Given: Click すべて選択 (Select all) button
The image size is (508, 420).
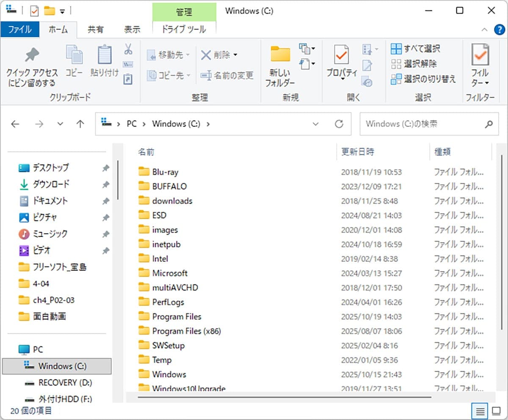Looking at the screenshot, I should 416,49.
